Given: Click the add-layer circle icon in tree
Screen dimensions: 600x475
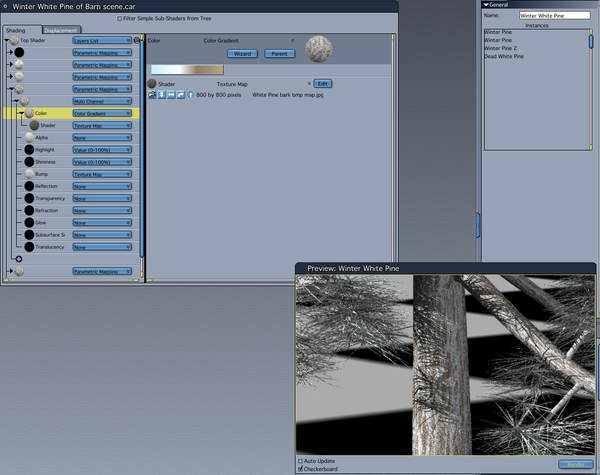Looking at the screenshot, I should pyautogui.click(x=19, y=259).
